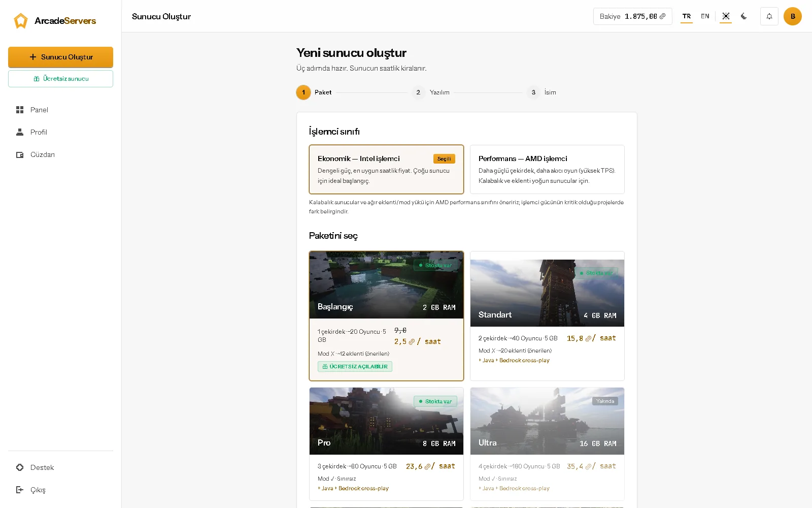Viewport: 812px width, 508px height.
Task: Open the Profil person icon
Action: (x=20, y=132)
